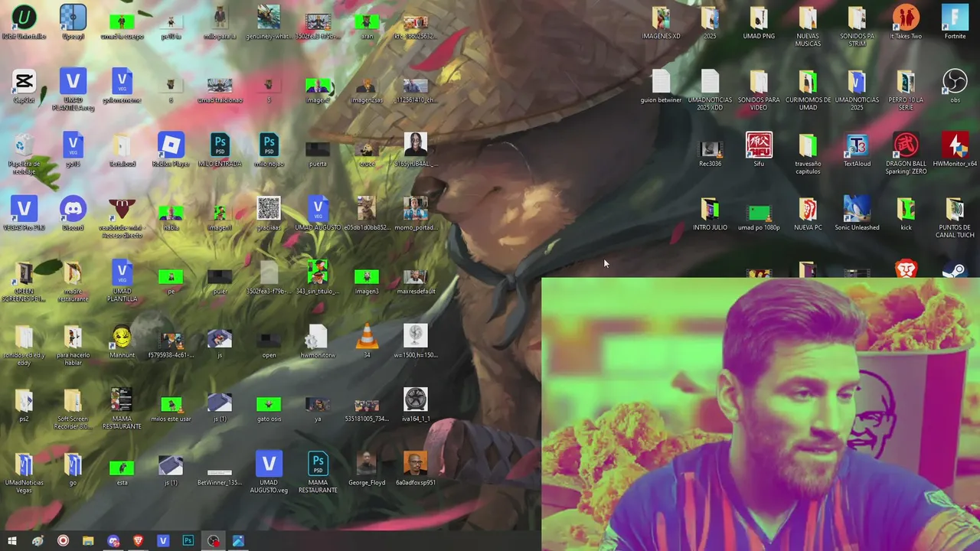The height and width of the screenshot is (551, 980).
Task: Select the graciiaas QR code image
Action: pos(269,214)
